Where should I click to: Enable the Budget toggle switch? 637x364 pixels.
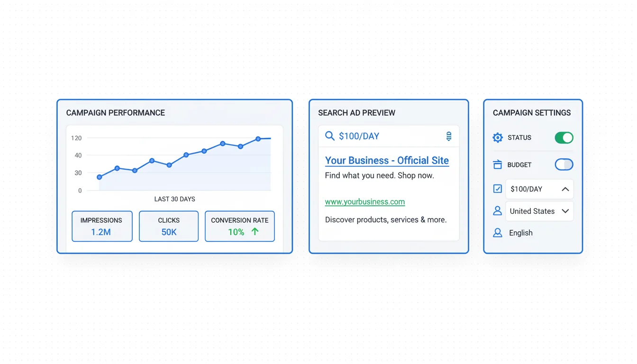point(564,164)
